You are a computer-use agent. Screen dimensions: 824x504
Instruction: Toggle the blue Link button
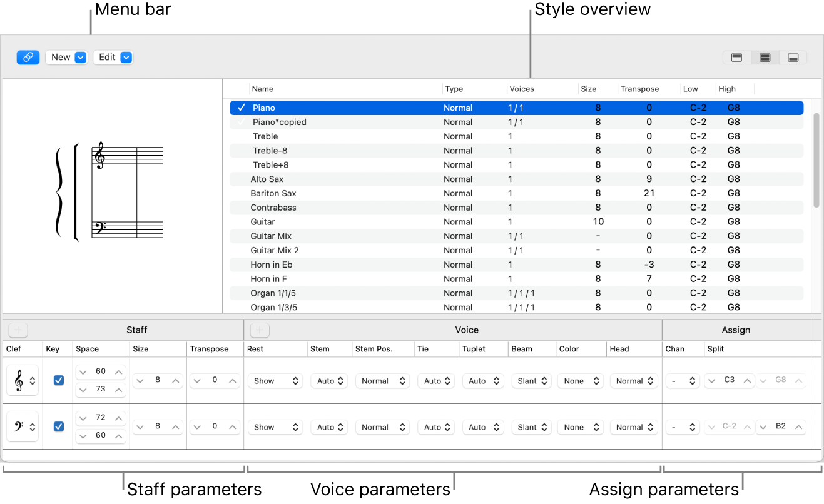coord(28,57)
